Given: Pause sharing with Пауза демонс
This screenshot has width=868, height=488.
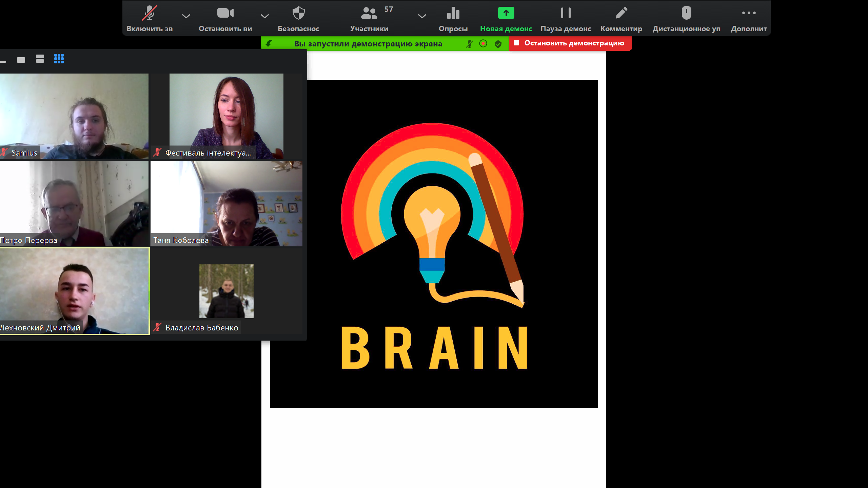Looking at the screenshot, I should pos(566,19).
